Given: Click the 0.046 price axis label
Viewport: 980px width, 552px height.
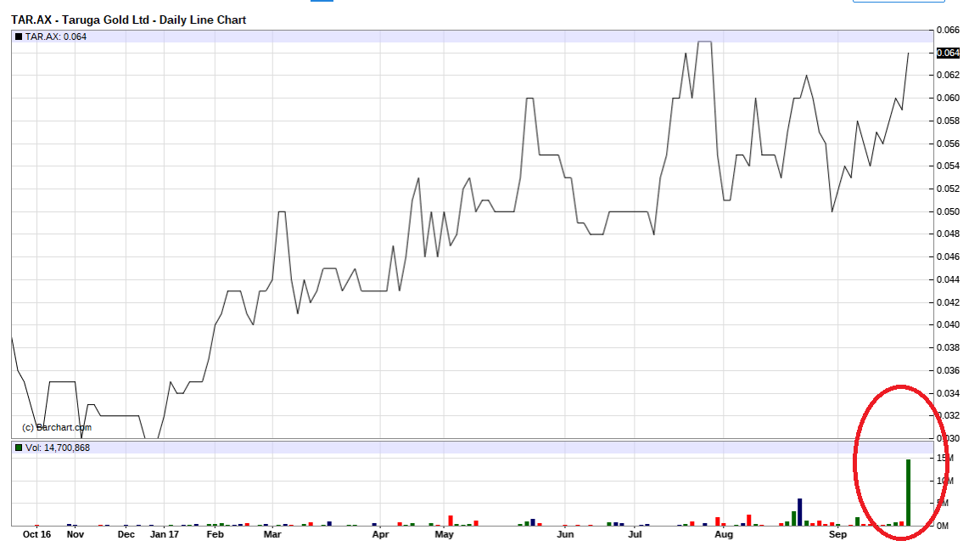Looking at the screenshot, I should [x=948, y=256].
